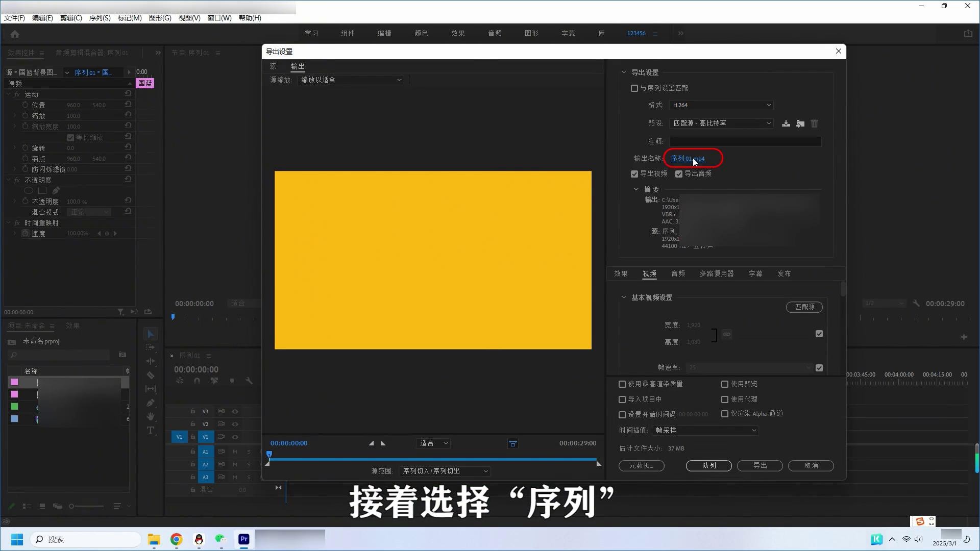Open the 序列(S) menu
This screenshot has height=551, width=980.
(x=100, y=18)
